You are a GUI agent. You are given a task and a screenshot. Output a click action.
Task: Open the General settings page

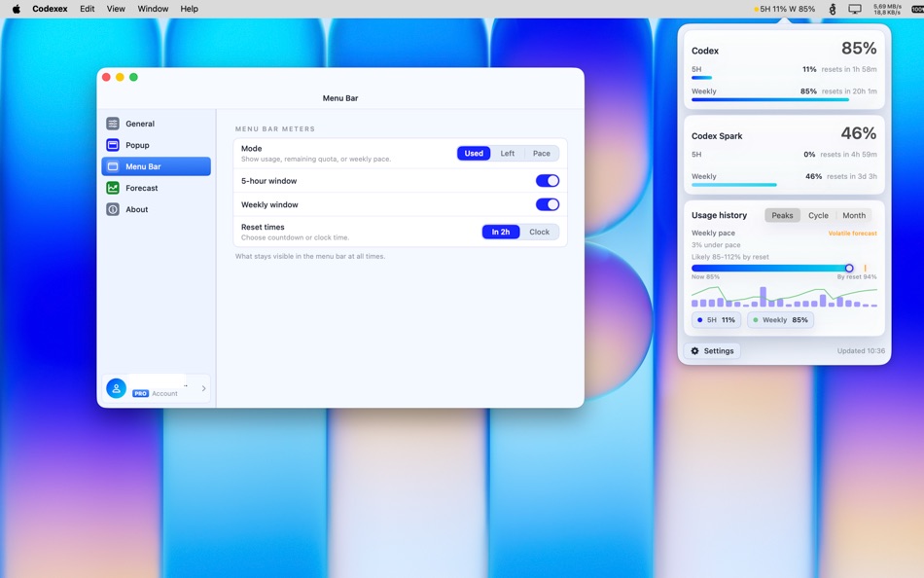click(157, 124)
